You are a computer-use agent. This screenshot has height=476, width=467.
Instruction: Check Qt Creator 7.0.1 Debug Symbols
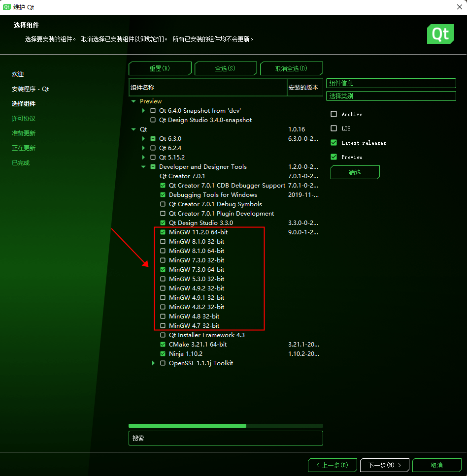[163, 204]
